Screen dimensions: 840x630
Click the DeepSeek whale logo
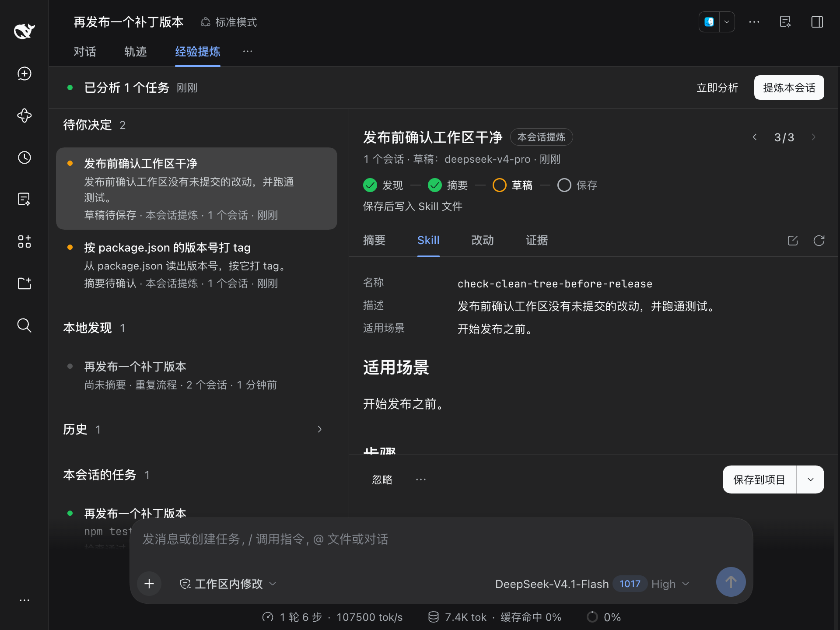click(x=24, y=31)
